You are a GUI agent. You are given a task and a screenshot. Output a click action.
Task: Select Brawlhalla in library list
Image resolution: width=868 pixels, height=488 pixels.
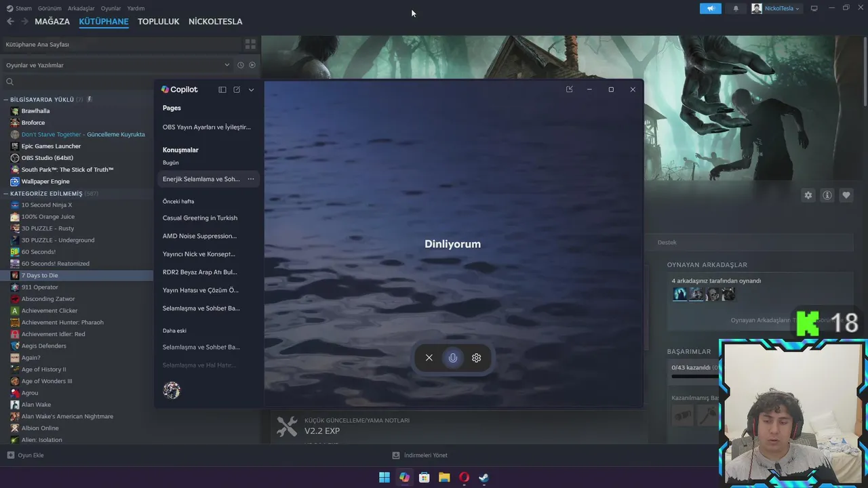(x=35, y=111)
